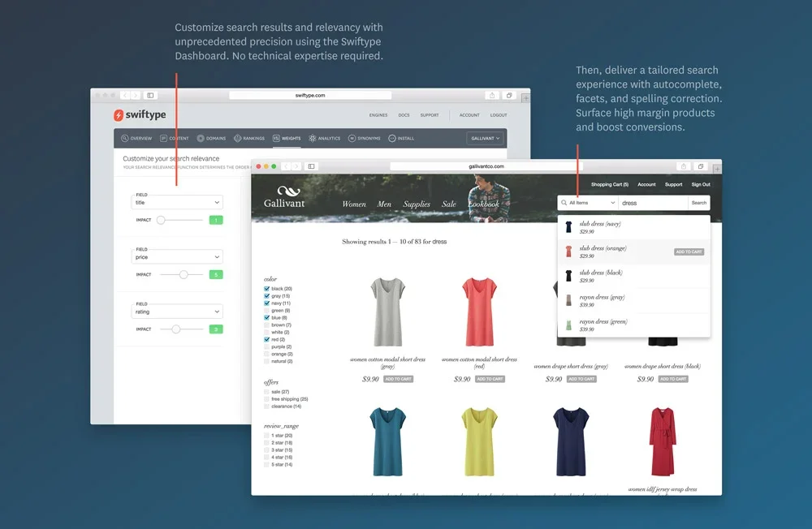Open the teal dress product thumbnail
The height and width of the screenshot is (529, 812).
pyautogui.click(x=387, y=442)
